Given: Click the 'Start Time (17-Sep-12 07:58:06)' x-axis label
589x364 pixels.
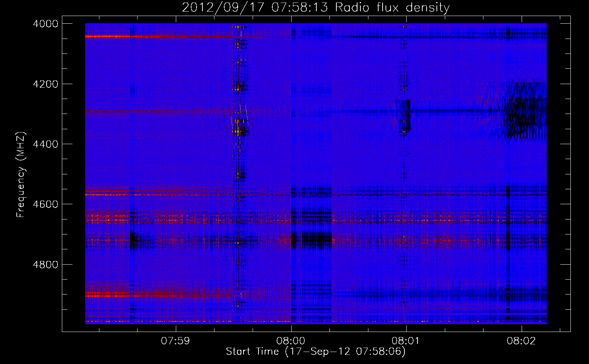Looking at the screenshot, I should click(316, 352).
